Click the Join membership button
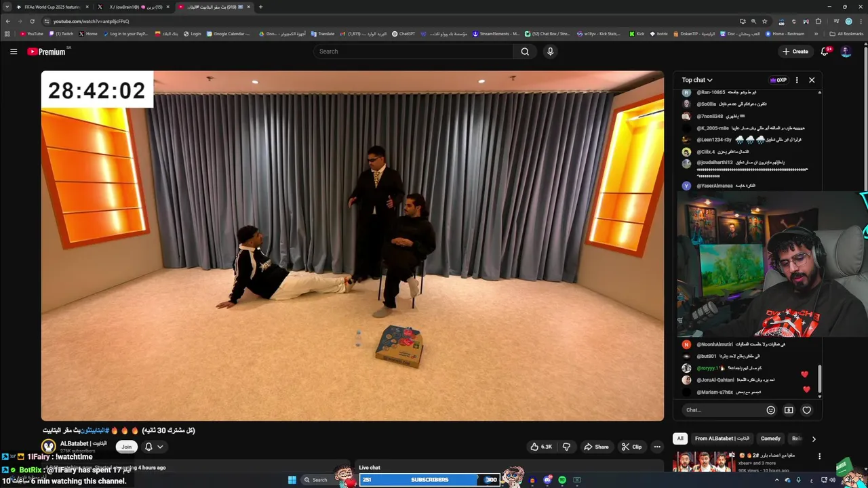 126,447
